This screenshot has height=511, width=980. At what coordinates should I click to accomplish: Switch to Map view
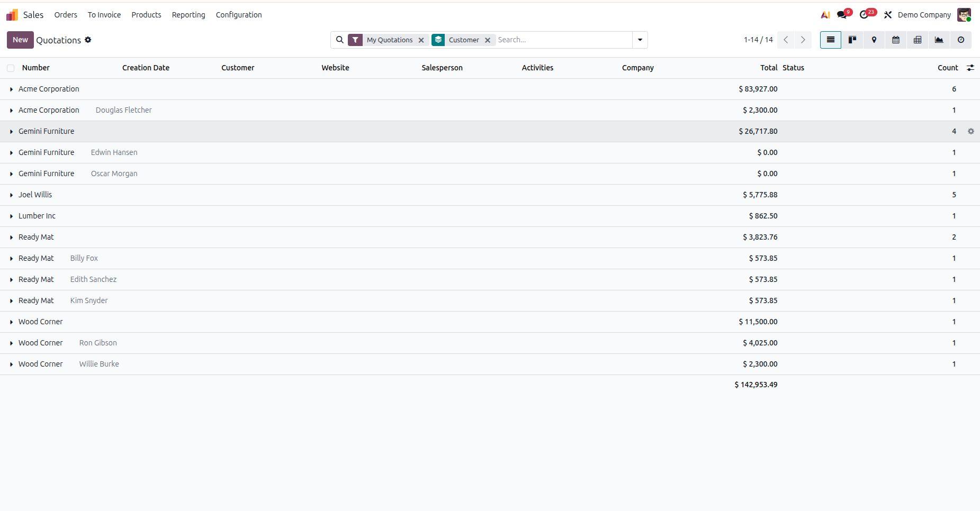[x=874, y=40]
